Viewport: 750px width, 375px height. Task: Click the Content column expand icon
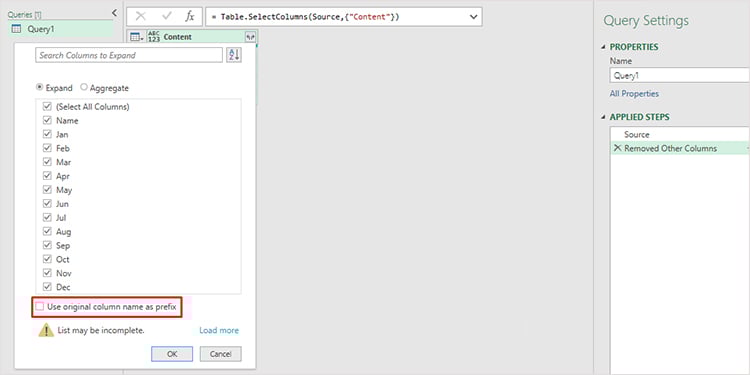(251, 37)
